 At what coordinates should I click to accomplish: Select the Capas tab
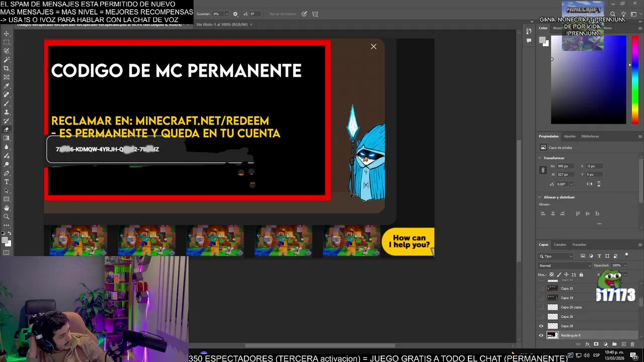[x=543, y=245]
